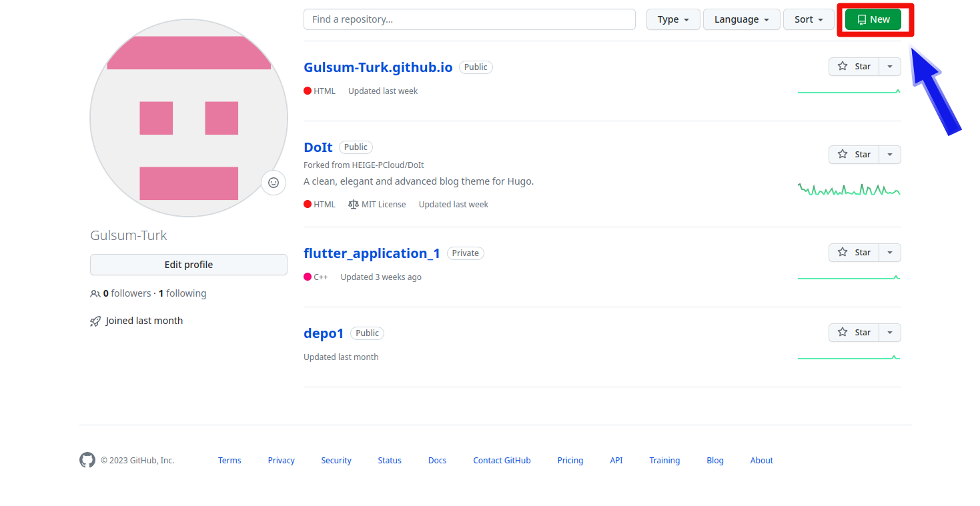Open the flutter_application_1 repository
980x506 pixels.
372,253
